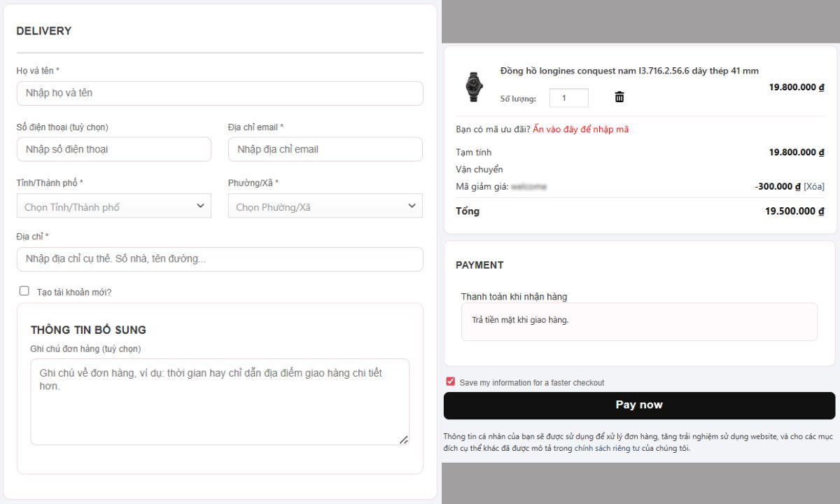840x504 pixels.
Task: Tick the "Tạo tài khoản mới?" checkbox
Action: click(x=24, y=291)
